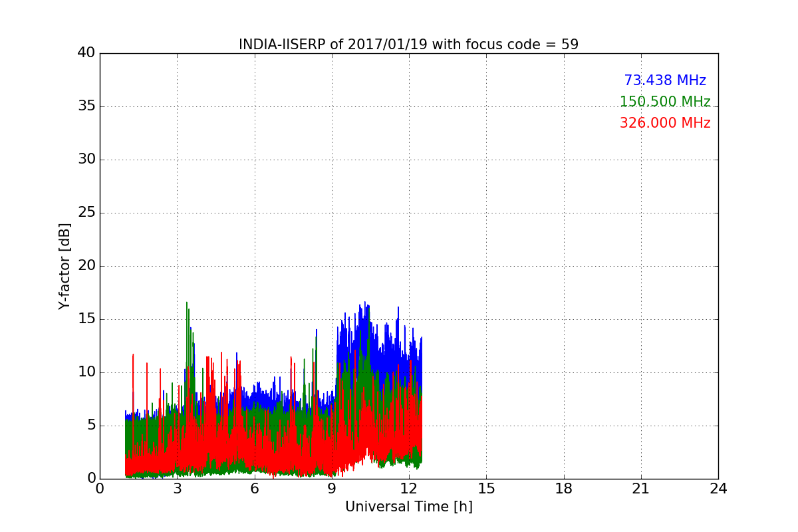The image size is (798, 532).
Task: Click the 12 tick on the time axis
Action: [x=409, y=489]
